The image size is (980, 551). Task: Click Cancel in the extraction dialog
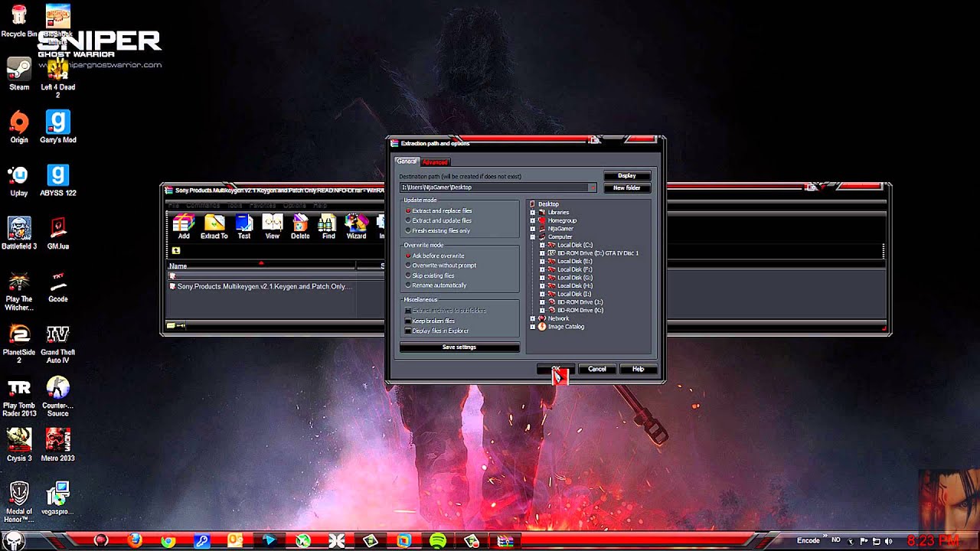point(597,369)
